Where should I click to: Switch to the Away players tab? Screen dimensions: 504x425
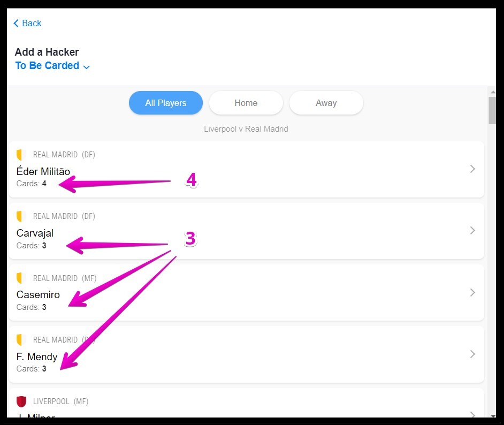[x=326, y=103]
